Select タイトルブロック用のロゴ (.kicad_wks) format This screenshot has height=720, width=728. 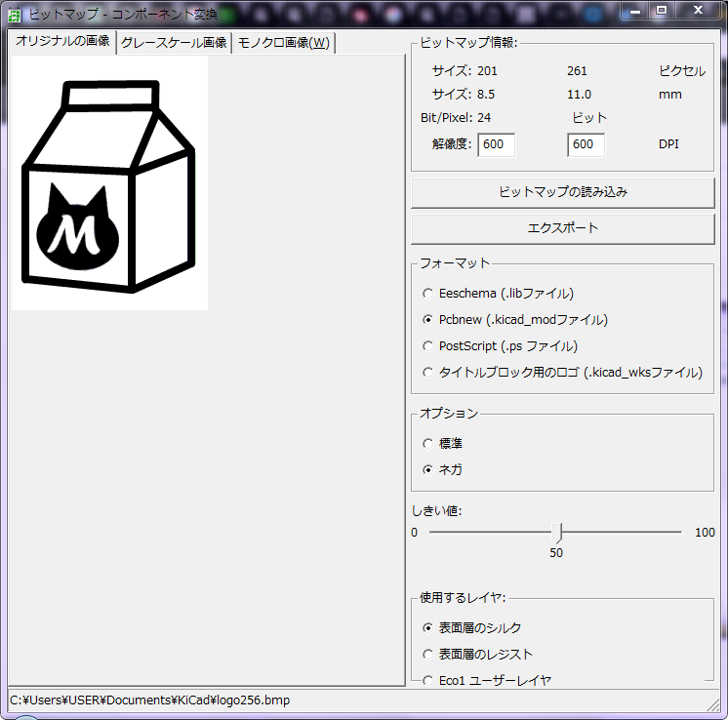[x=562, y=373]
